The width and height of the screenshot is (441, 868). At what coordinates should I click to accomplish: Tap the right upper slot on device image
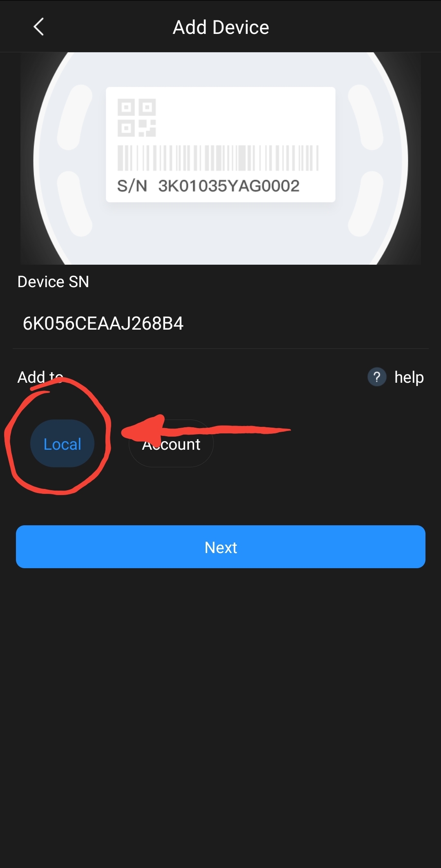pos(365,117)
